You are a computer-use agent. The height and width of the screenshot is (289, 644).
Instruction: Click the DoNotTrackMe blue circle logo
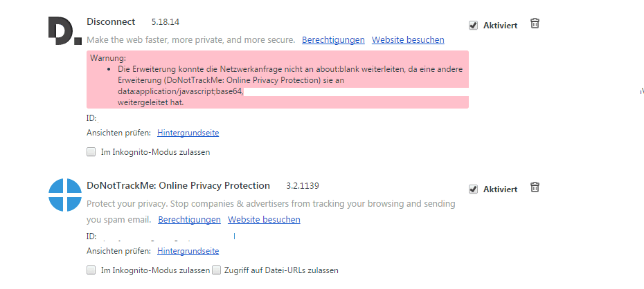coord(65,195)
